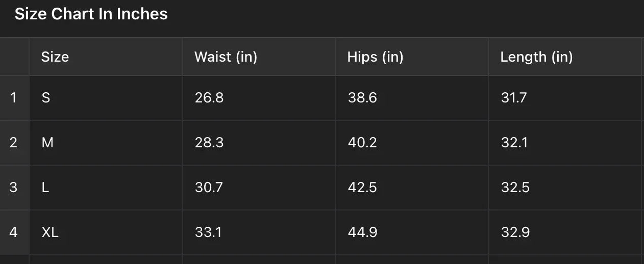Select length value 31.7 cell
The image size is (644, 264).
514,97
